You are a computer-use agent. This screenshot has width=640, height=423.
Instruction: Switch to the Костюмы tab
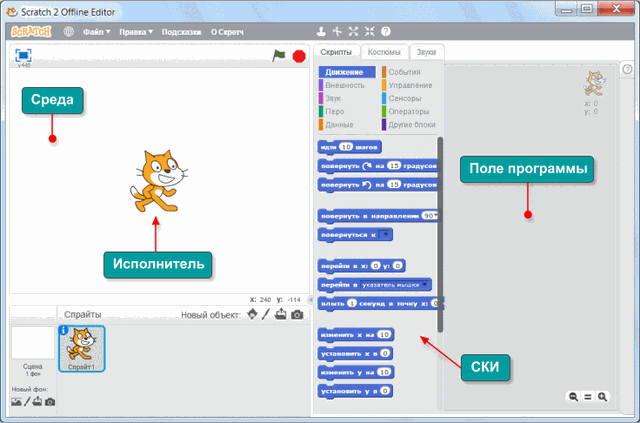coord(384,52)
